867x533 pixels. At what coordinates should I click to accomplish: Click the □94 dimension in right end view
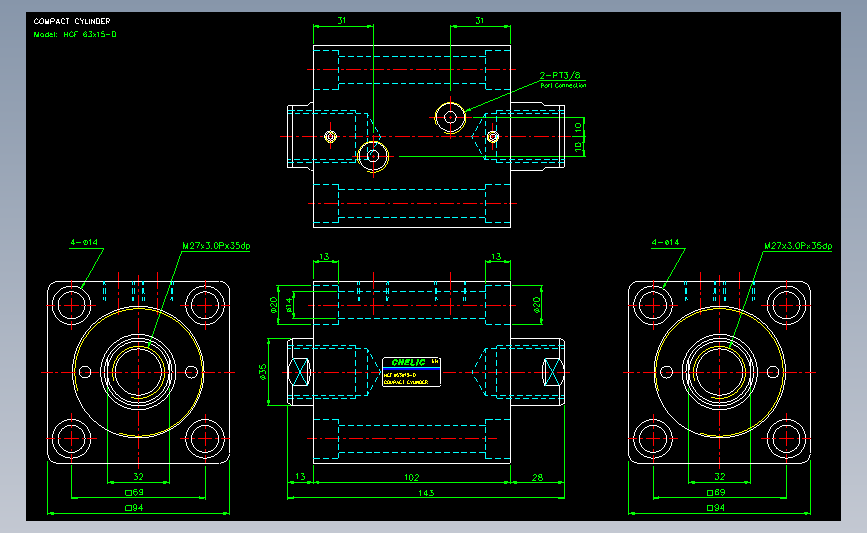tap(716, 508)
